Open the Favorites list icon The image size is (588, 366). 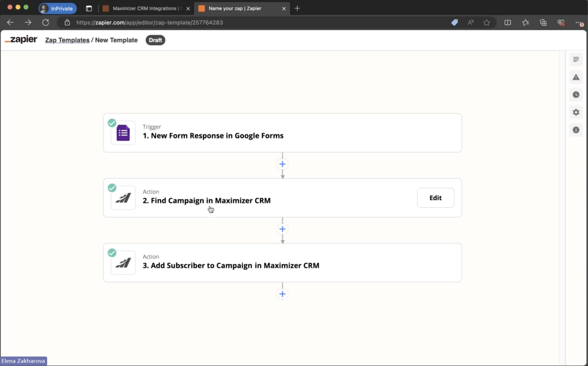[525, 22]
